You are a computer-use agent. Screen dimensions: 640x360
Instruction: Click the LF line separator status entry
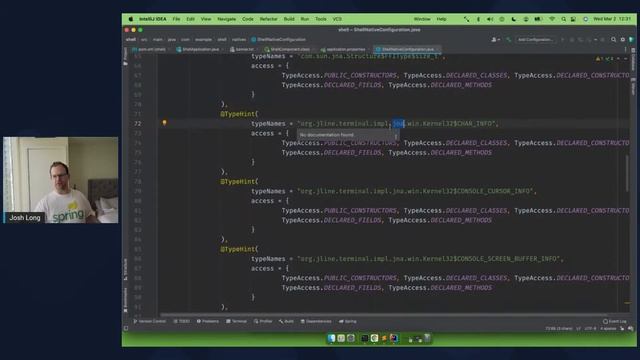point(578,329)
